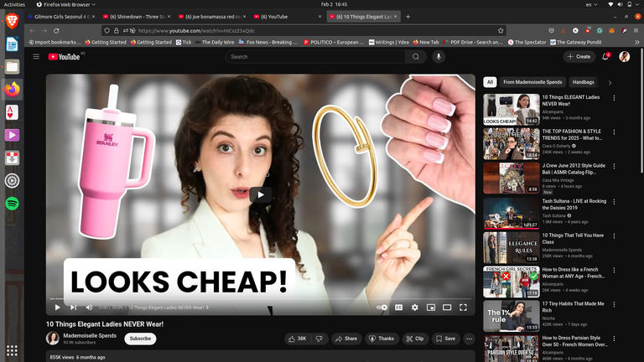644x362 pixels.
Task: Click Mademoiselle Spends channel avatar
Action: pyautogui.click(x=53, y=339)
